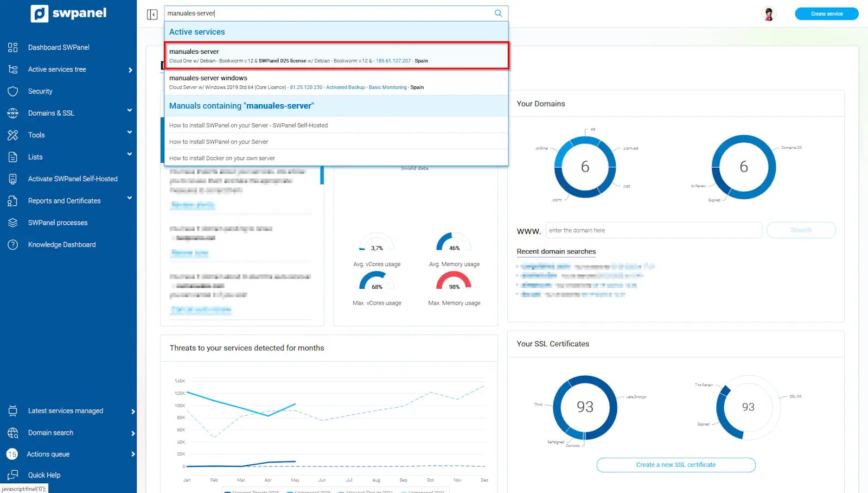Image resolution: width=868 pixels, height=493 pixels.
Task: Select the Active services tree icon
Action: click(x=13, y=69)
